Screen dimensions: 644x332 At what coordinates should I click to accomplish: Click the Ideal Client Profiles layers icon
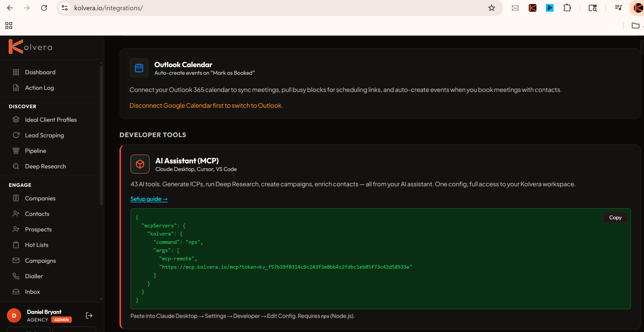coord(16,120)
